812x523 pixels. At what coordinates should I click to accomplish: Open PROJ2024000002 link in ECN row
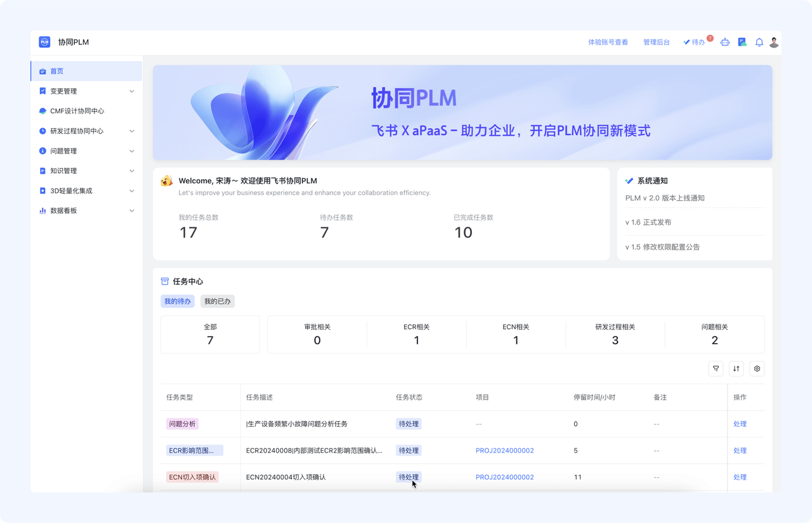tap(505, 477)
